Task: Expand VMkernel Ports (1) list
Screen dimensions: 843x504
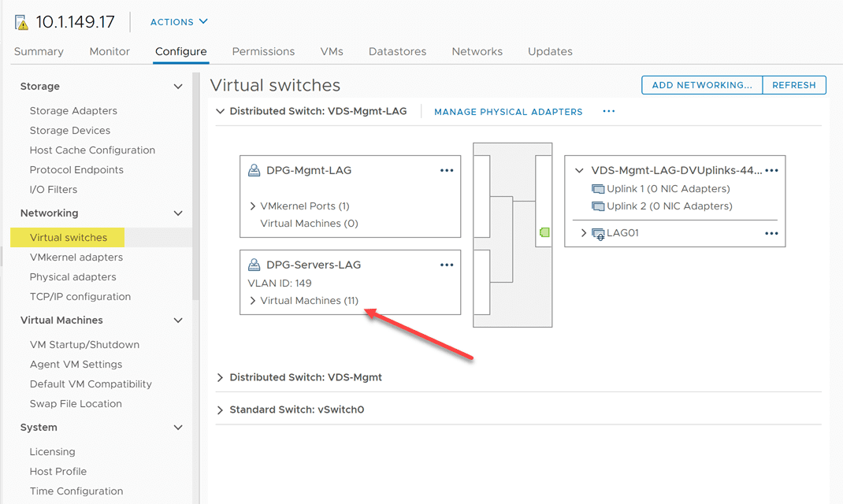Action: (x=253, y=206)
